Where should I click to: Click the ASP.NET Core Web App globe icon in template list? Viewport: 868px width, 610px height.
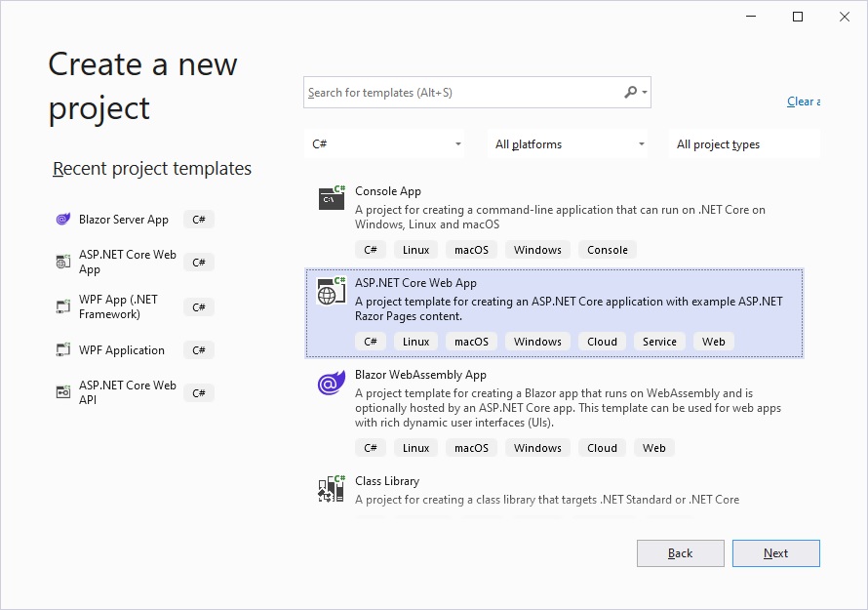click(x=332, y=291)
